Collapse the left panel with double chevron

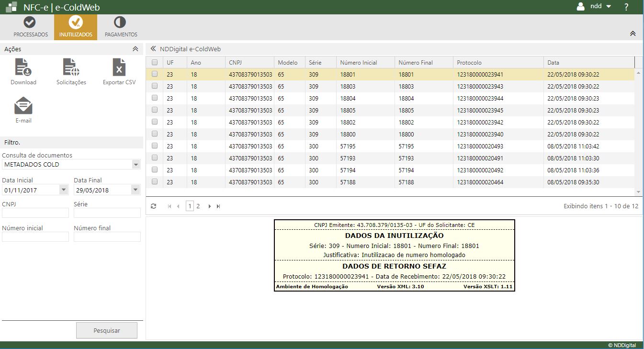(153, 49)
